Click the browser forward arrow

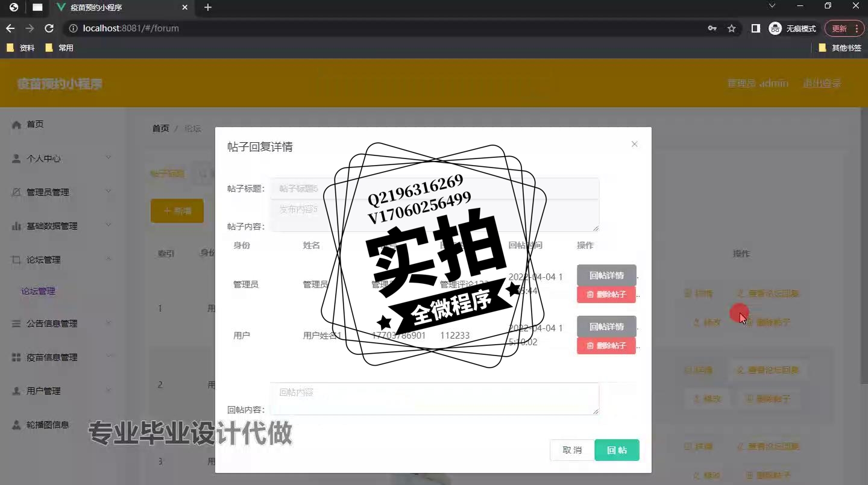30,28
